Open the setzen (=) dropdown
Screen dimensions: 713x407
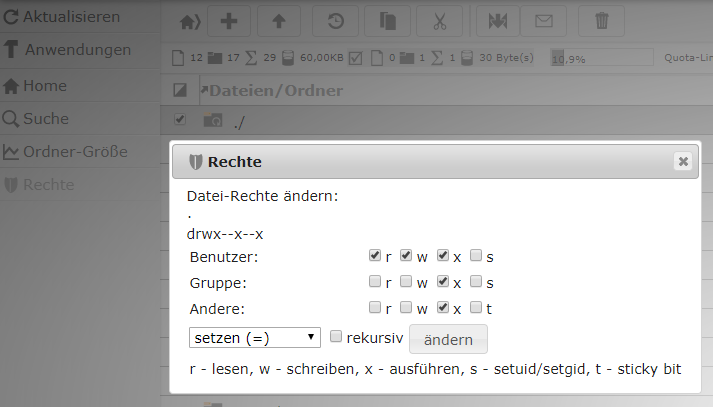(254, 338)
